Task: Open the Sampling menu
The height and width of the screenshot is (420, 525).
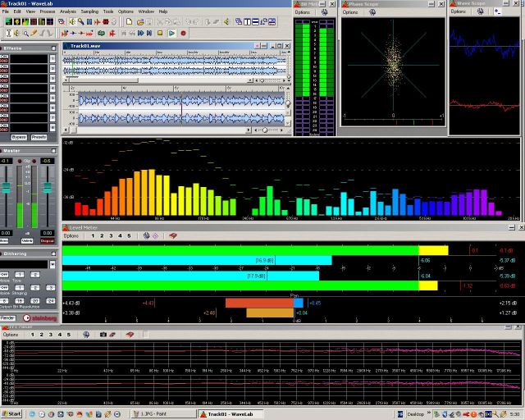Action: (89, 11)
